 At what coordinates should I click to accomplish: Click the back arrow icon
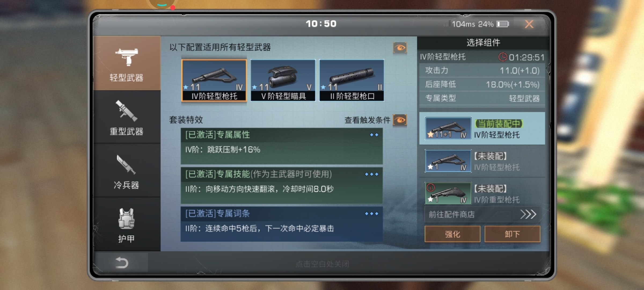point(121,263)
